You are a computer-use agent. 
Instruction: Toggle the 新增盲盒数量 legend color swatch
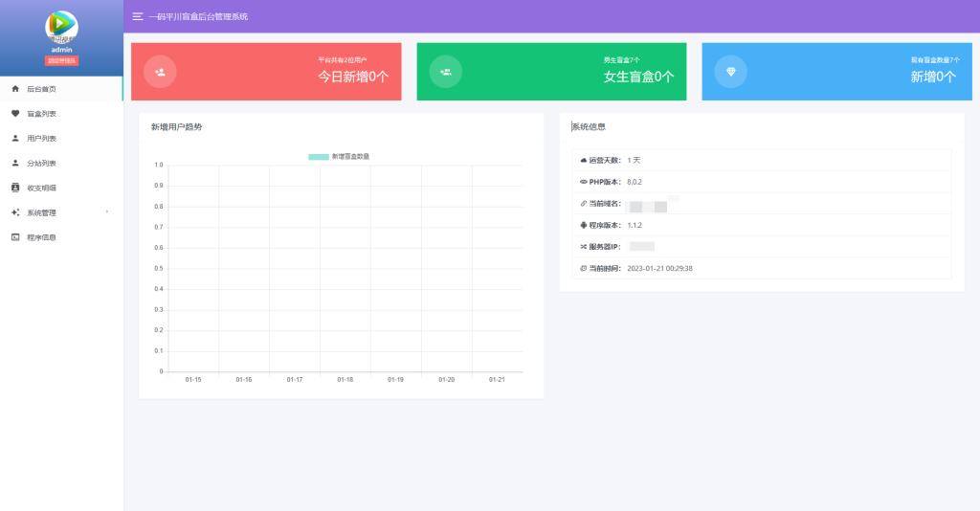coord(318,156)
